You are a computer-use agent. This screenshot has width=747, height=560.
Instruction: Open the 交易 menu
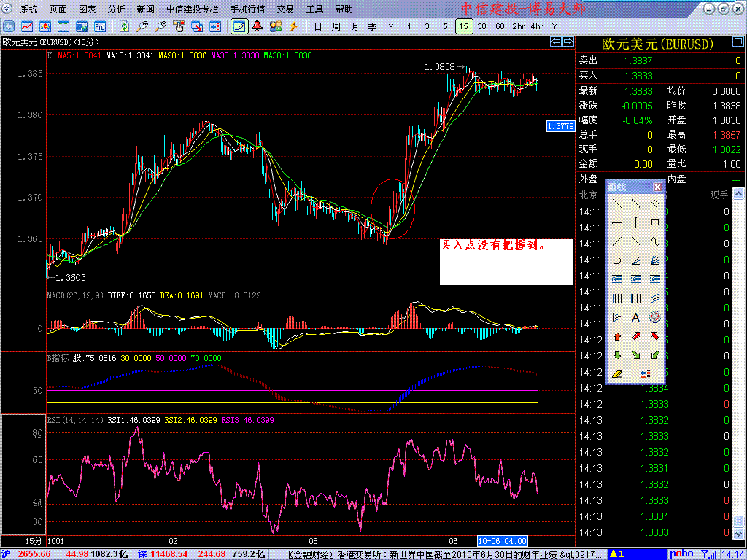285,9
